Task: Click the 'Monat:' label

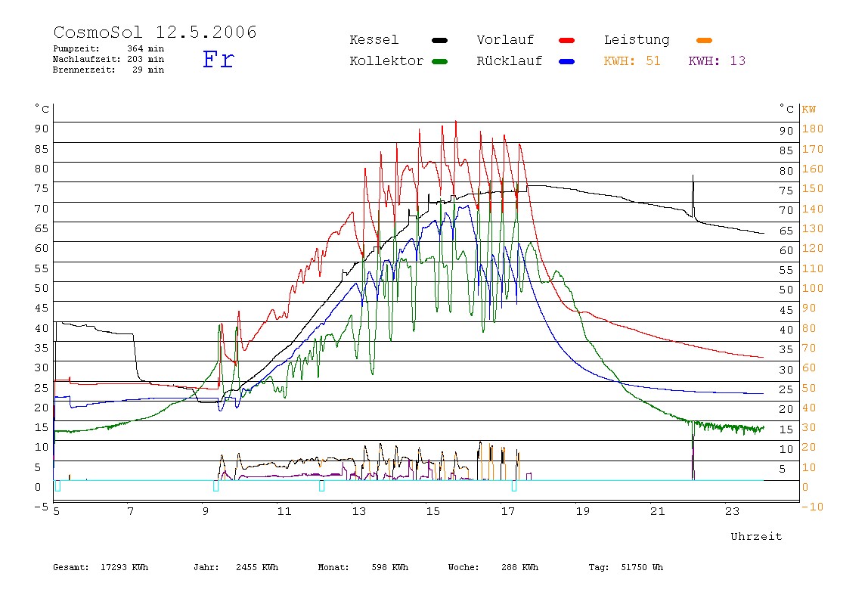Action: 333,567
